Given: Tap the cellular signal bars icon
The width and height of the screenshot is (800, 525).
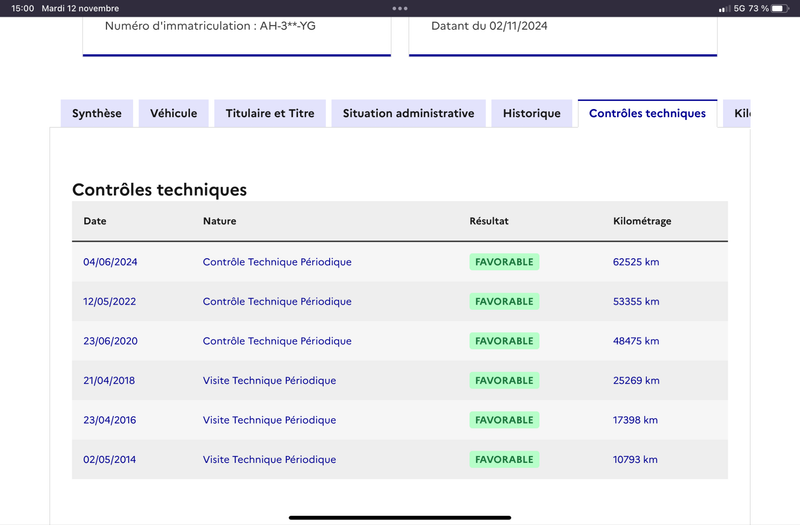Looking at the screenshot, I should click(724, 9).
